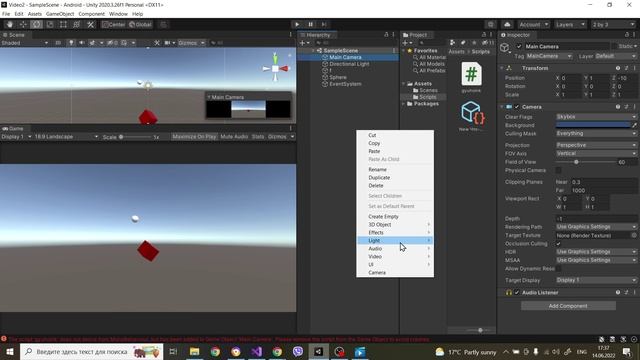640x360 pixels.
Task: Select Directional Light in Hierarchy
Action: pos(349,64)
